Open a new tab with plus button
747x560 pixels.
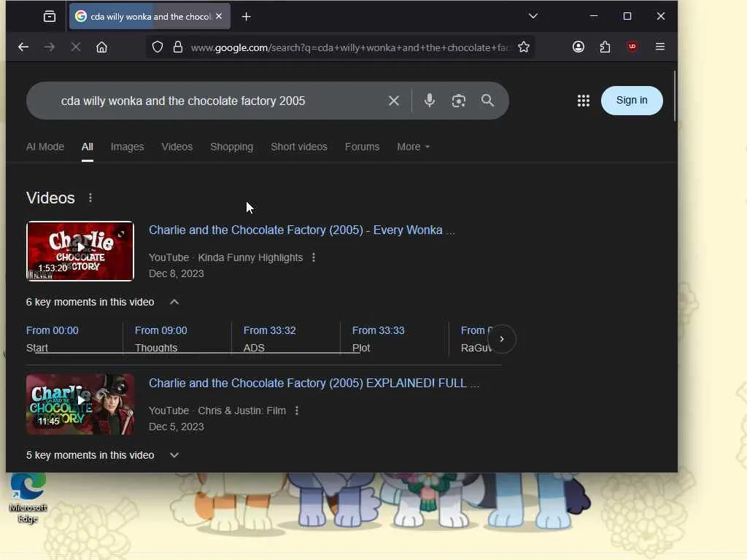(x=247, y=17)
